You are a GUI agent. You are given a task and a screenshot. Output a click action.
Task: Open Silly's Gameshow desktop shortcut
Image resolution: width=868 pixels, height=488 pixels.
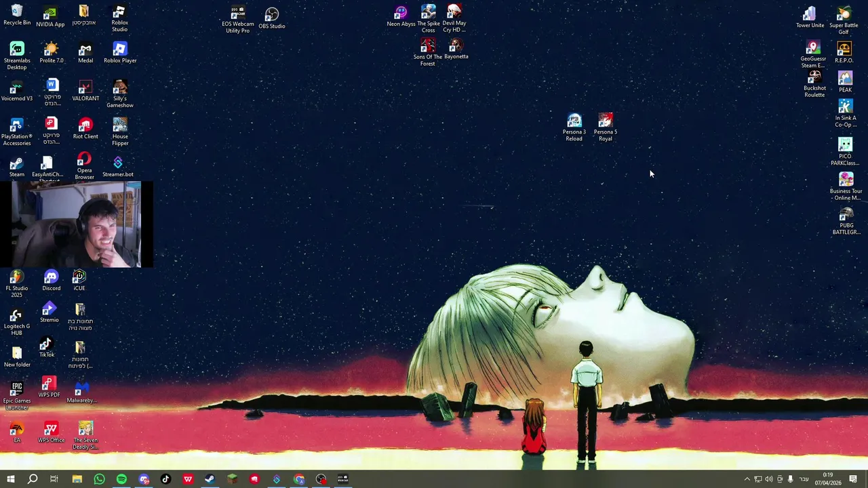tap(120, 94)
